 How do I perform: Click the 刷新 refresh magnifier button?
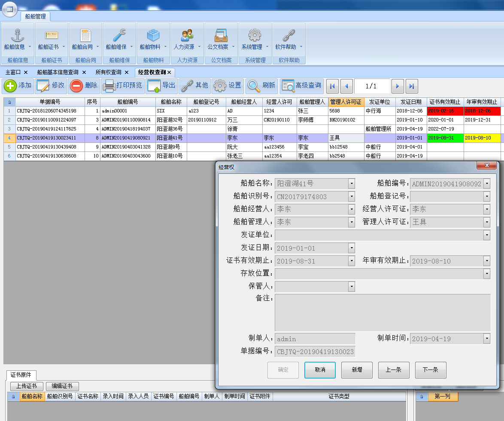pyautogui.click(x=261, y=86)
